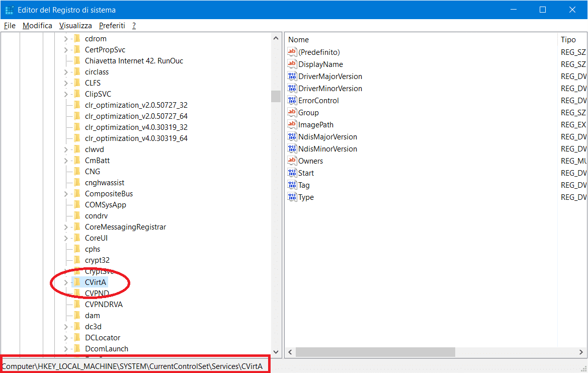
Task: Click the tree scroll down arrow
Action: (x=276, y=352)
